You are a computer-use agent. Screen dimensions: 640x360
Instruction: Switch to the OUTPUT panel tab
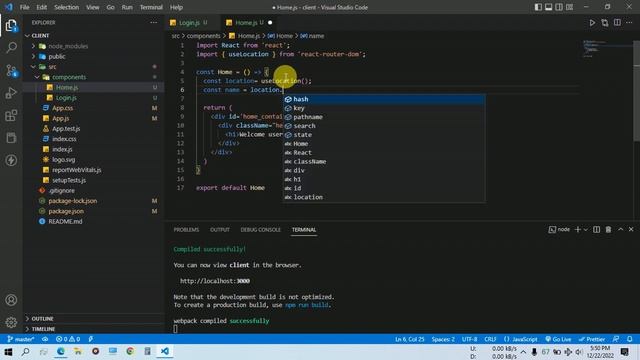coord(220,230)
